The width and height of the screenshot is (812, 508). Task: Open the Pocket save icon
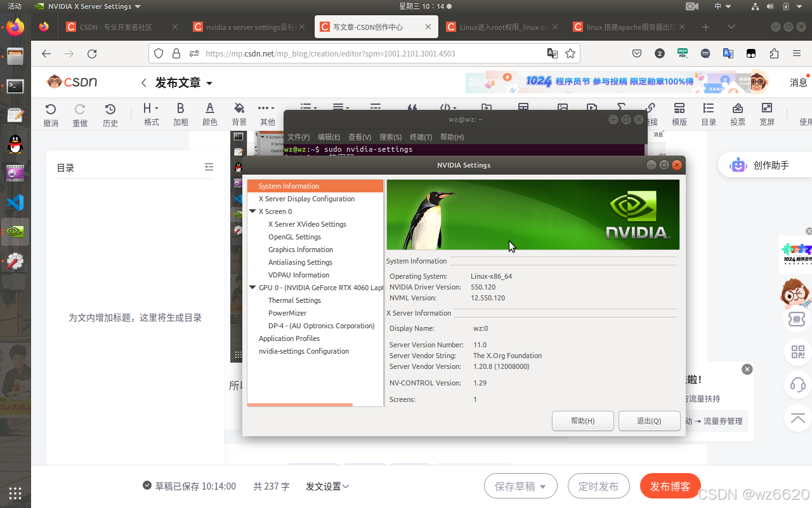click(637, 54)
